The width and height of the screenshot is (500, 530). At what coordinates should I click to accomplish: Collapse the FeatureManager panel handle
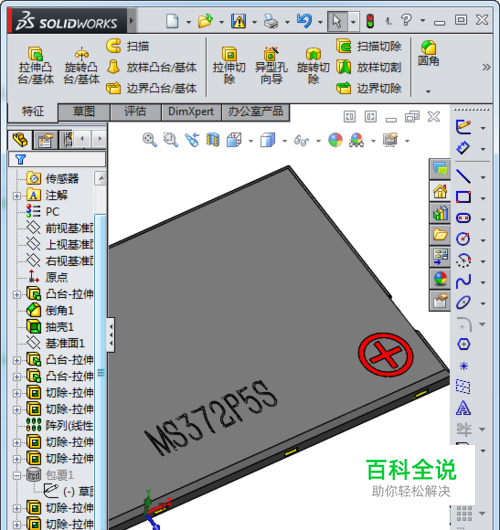111,335
